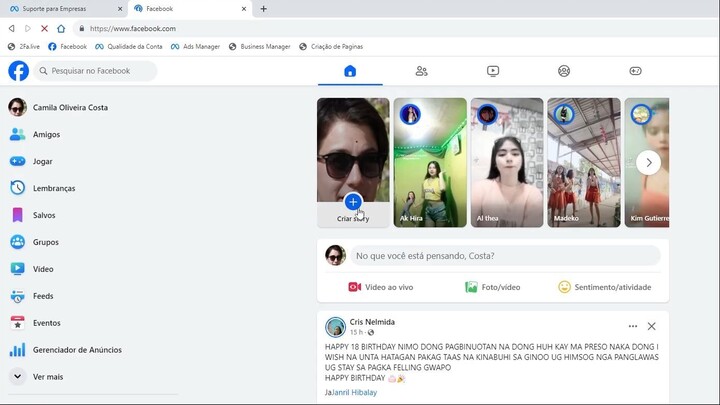Screen dimensions: 720x405
Task: Click the Gerenciador de Anúncios chart icon
Action: tap(17, 349)
